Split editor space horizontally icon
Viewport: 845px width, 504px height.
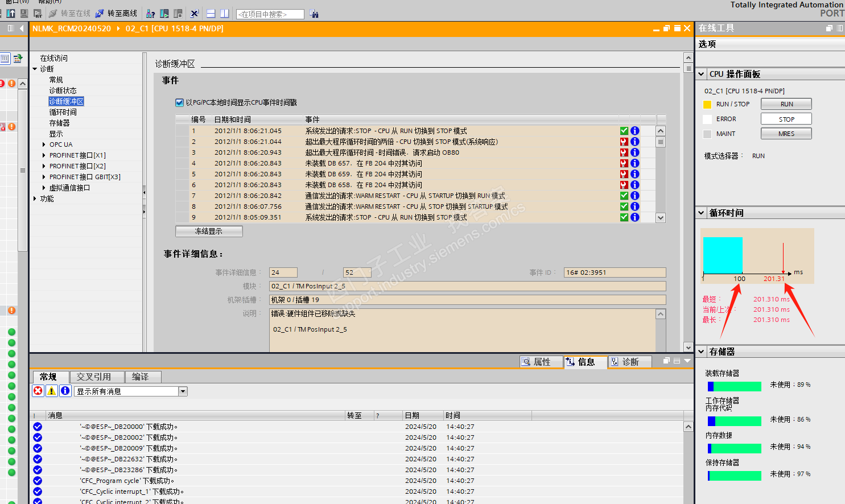(x=211, y=13)
